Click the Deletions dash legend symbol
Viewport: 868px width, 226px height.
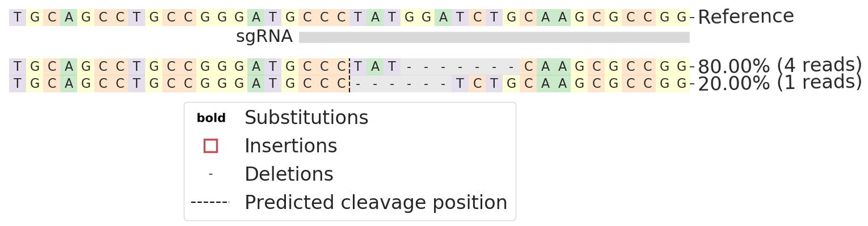[210, 174]
